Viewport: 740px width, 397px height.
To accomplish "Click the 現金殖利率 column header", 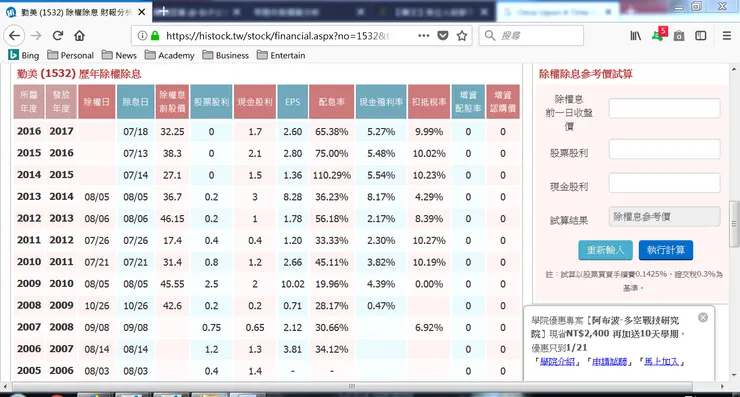I will click(381, 101).
